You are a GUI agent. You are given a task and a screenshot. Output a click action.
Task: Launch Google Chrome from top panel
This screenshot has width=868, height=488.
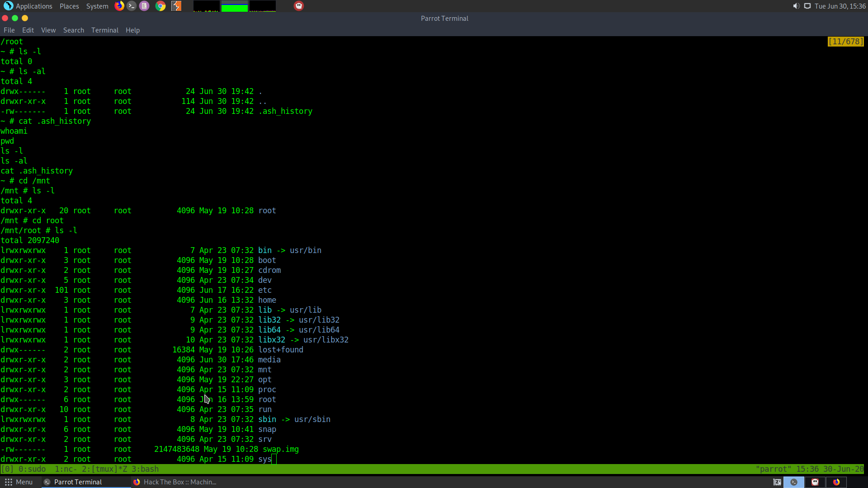[160, 6]
